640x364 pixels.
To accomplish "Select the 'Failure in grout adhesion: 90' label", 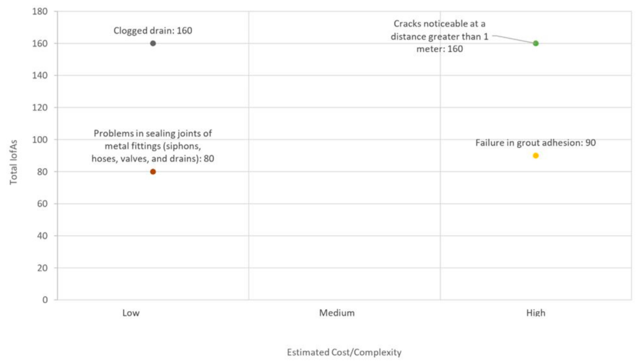I will [535, 143].
